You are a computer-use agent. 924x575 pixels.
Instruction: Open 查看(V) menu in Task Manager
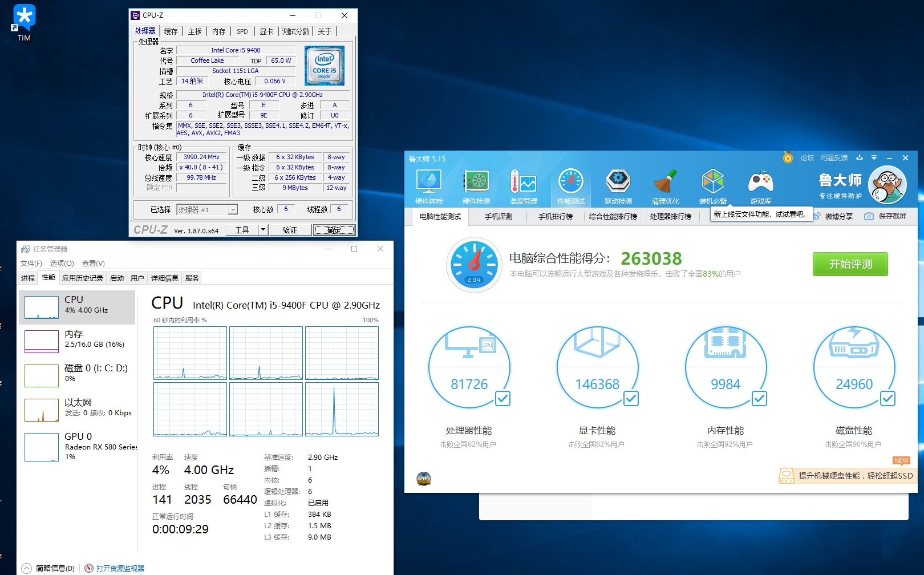point(94,264)
